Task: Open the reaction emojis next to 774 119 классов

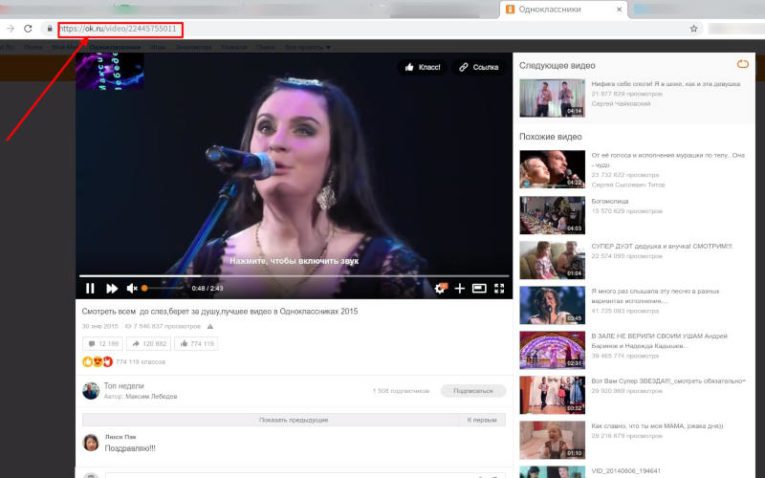Action: pyautogui.click(x=98, y=361)
